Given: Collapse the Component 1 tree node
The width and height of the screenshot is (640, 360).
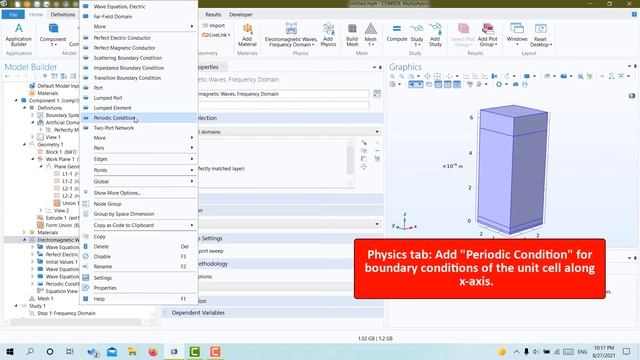Looking at the screenshot, I should (x=16, y=100).
